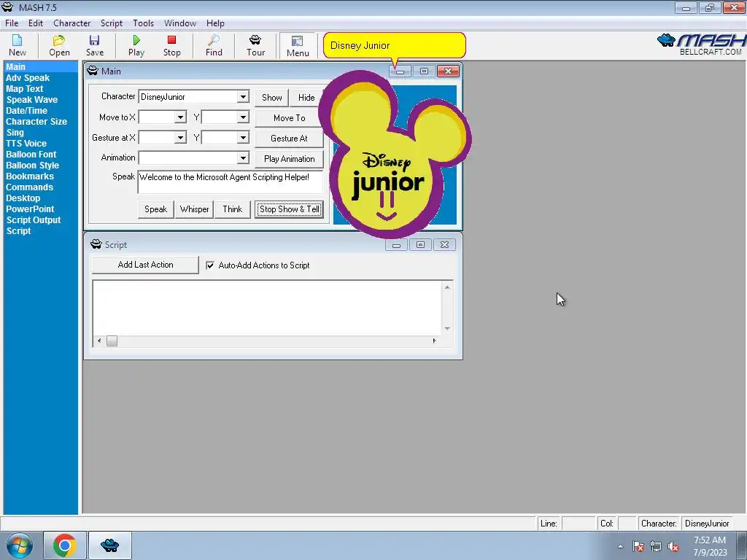Open the Edit menu
The width and height of the screenshot is (747, 560).
point(35,23)
